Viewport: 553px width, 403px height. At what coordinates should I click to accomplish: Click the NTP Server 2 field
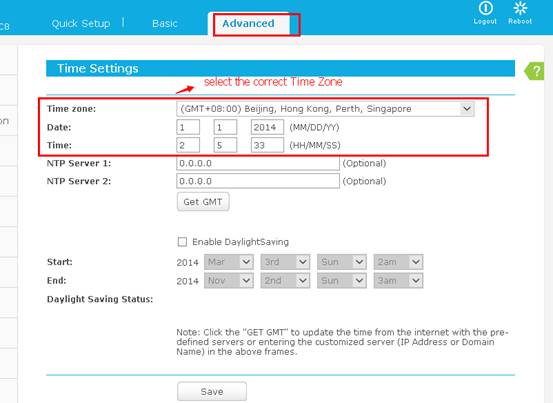click(x=258, y=181)
